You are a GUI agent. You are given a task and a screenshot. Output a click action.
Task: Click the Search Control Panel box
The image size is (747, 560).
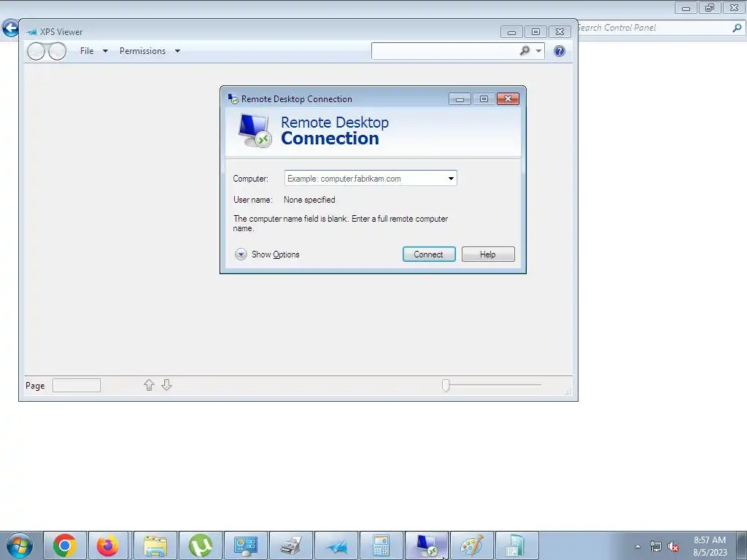tap(654, 28)
